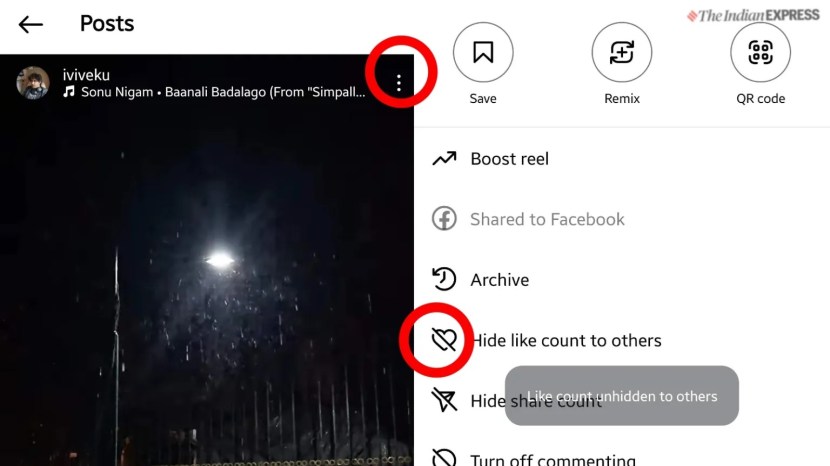Tap the Like count unhidden toast message
The width and height of the screenshot is (830, 466).
(621, 396)
